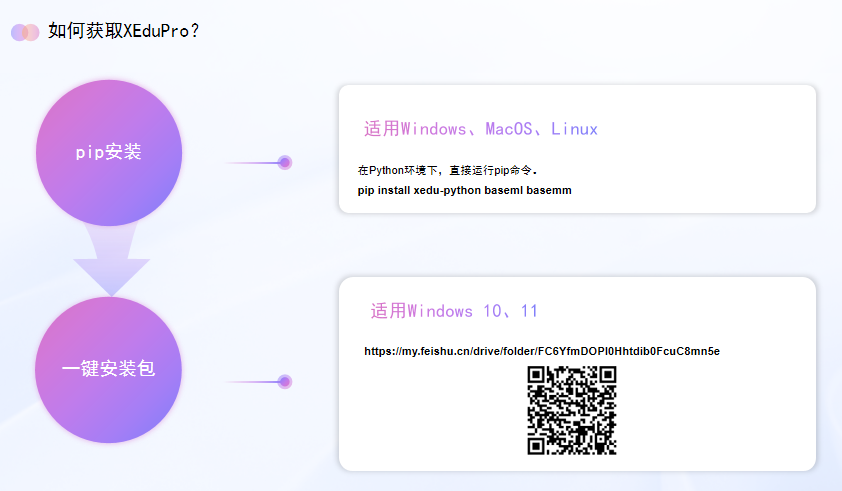Open the my.feishu.cn drive folder link

click(542, 351)
